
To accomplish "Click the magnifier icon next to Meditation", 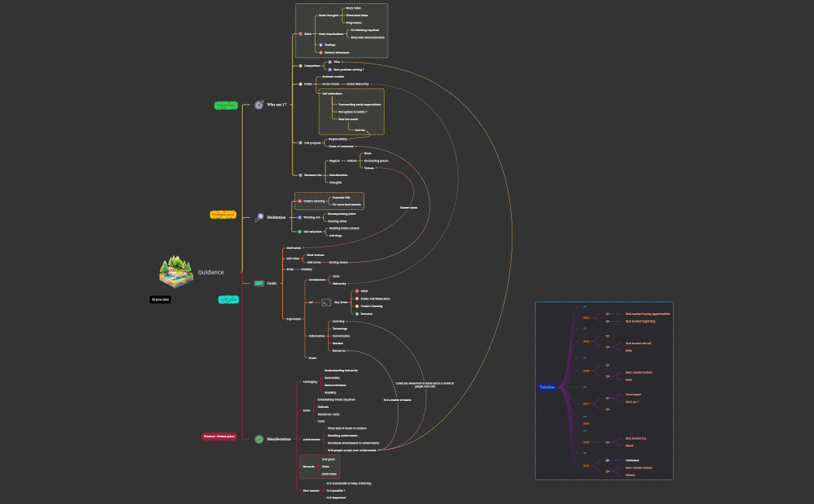I will pos(259,218).
